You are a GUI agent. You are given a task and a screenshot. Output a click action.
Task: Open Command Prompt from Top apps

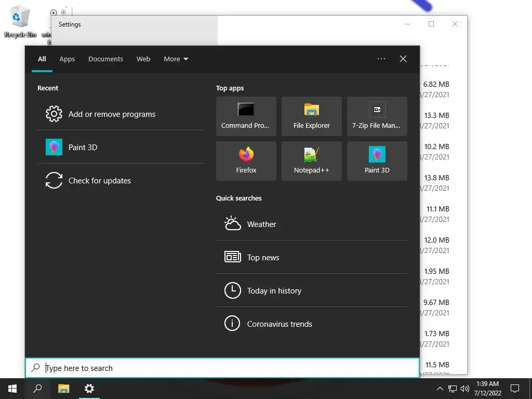click(x=246, y=116)
